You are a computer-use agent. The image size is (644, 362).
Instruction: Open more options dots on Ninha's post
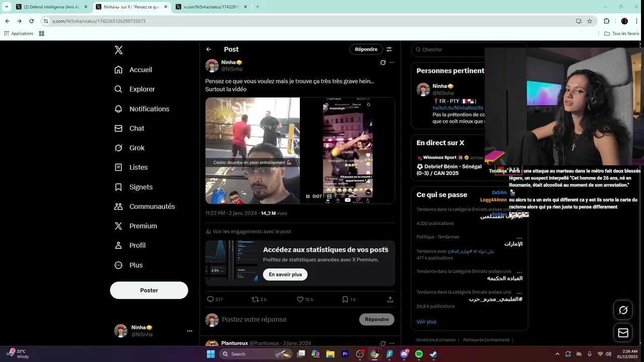coord(392,63)
